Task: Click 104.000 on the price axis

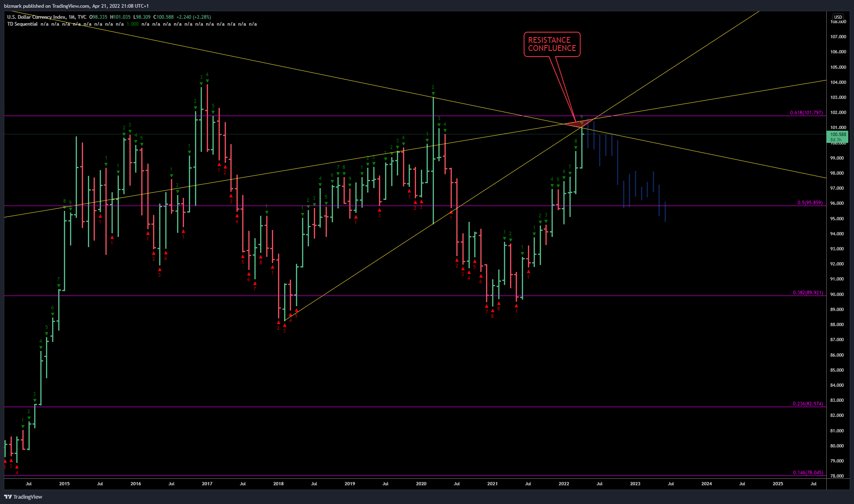Action: click(838, 82)
